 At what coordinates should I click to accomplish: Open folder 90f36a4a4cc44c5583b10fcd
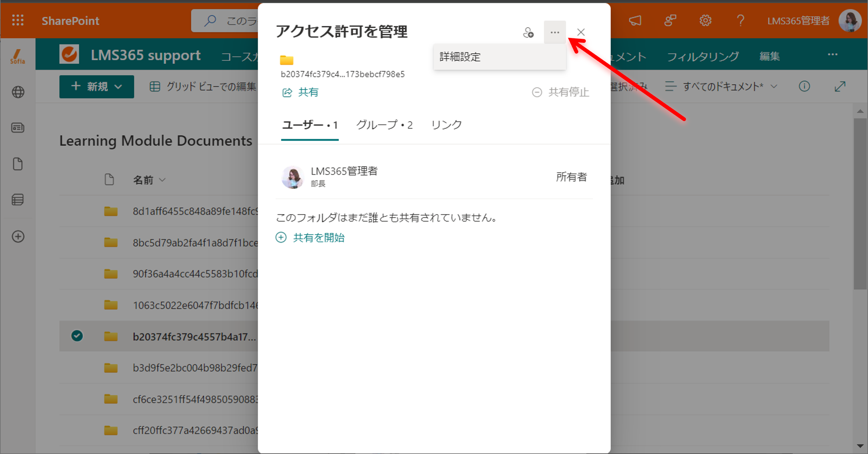(195, 274)
